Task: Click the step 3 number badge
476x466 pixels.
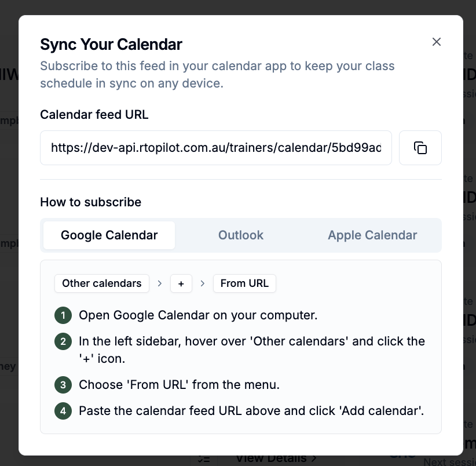Action: [63, 385]
